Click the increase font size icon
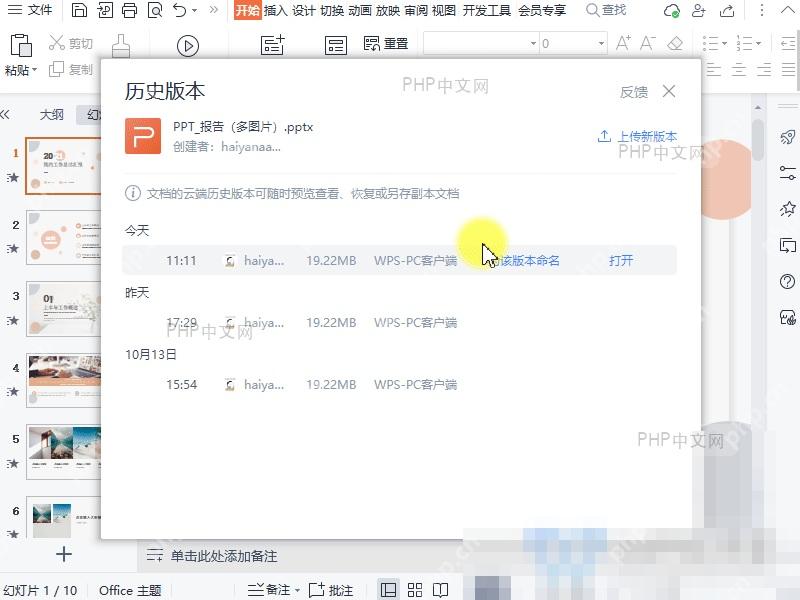The image size is (800, 600). point(623,43)
